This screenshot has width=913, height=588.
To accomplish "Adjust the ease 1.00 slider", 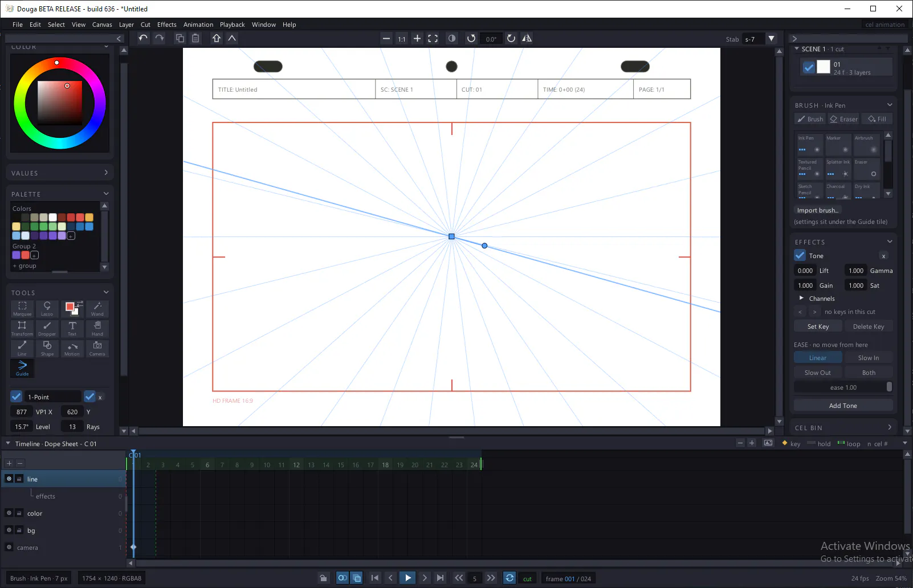I will [843, 387].
